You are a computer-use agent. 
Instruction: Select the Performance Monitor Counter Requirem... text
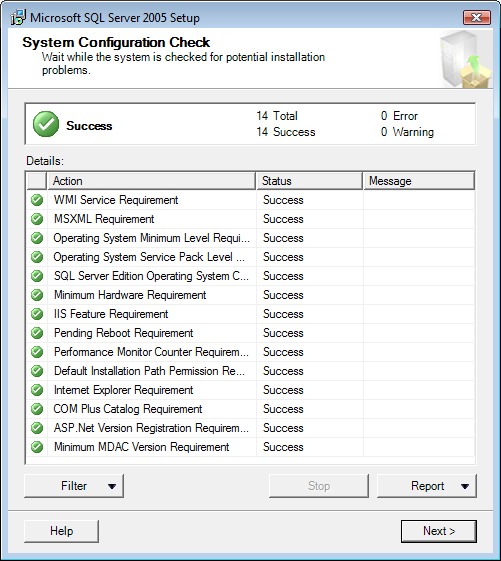[151, 352]
